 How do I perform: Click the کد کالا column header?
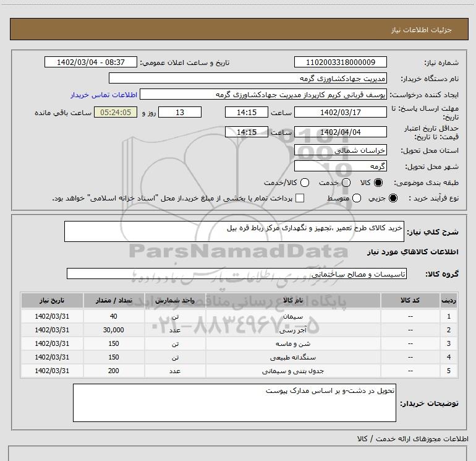410,300
